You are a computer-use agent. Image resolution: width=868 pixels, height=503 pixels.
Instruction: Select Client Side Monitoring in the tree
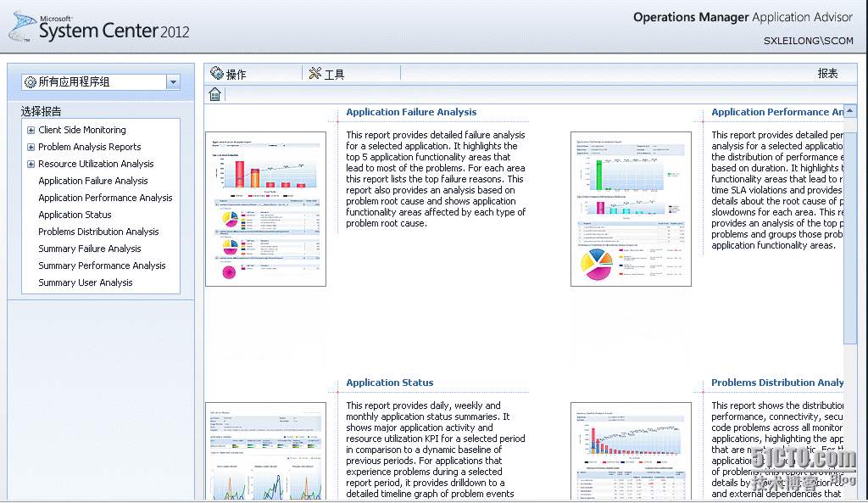(x=82, y=130)
